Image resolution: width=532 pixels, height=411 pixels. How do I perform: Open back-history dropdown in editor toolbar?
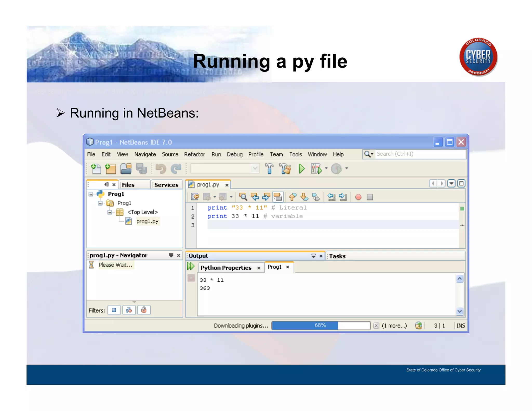[215, 197]
